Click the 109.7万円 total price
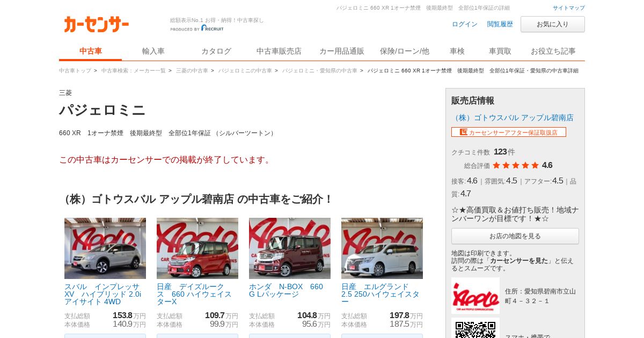The height and width of the screenshot is (338, 644). point(221,315)
